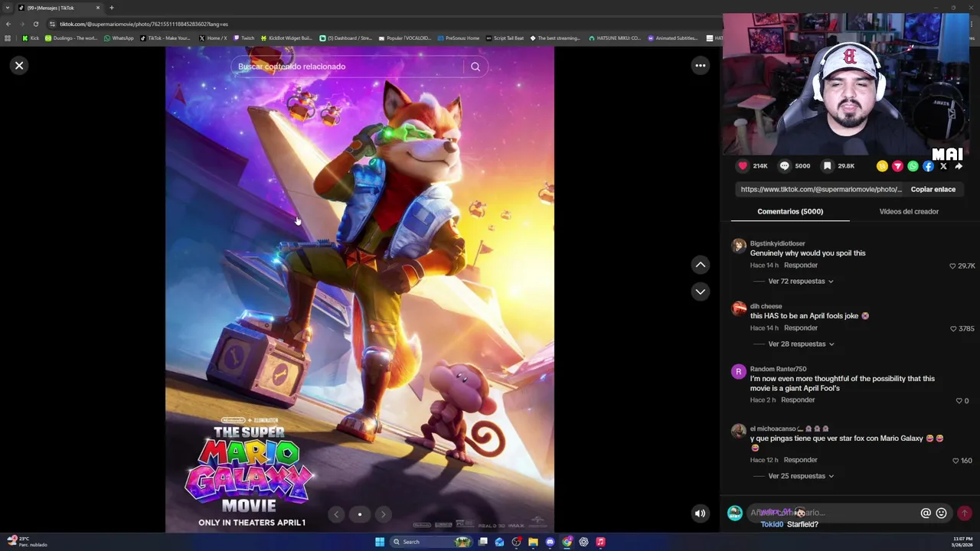
Task: Toggle sound with the speaker icon
Action: click(700, 514)
